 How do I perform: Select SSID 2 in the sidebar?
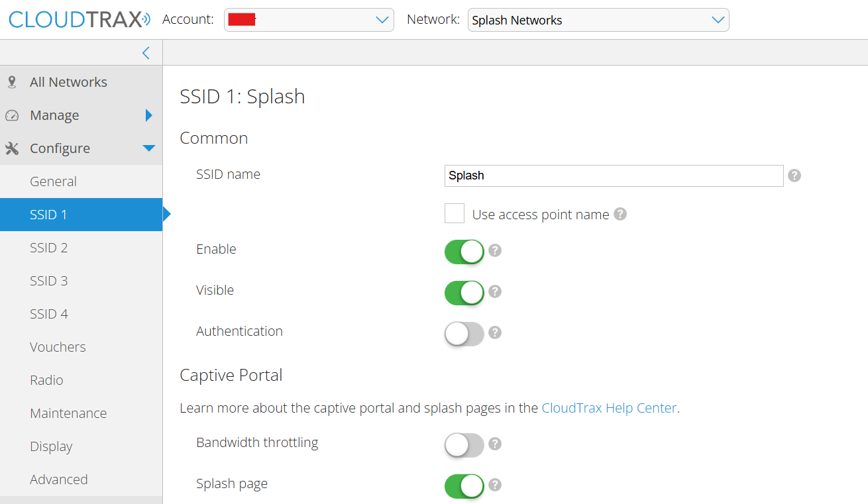pos(49,248)
